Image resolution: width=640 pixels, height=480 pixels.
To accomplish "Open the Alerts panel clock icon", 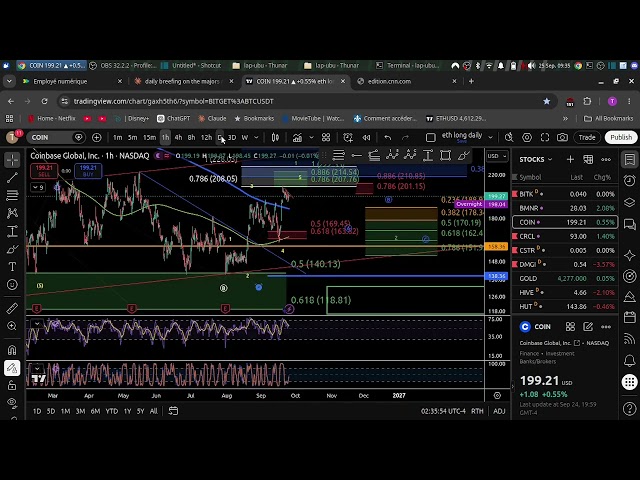I will click(x=629, y=180).
